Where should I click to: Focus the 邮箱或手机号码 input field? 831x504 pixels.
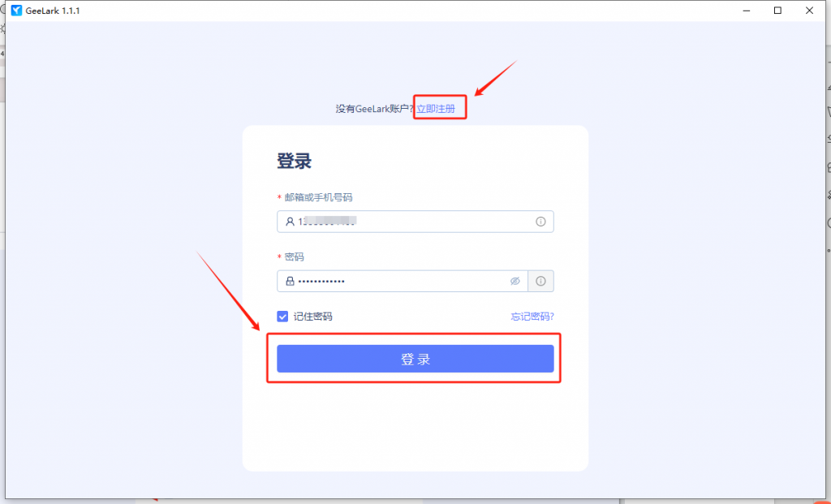point(415,222)
